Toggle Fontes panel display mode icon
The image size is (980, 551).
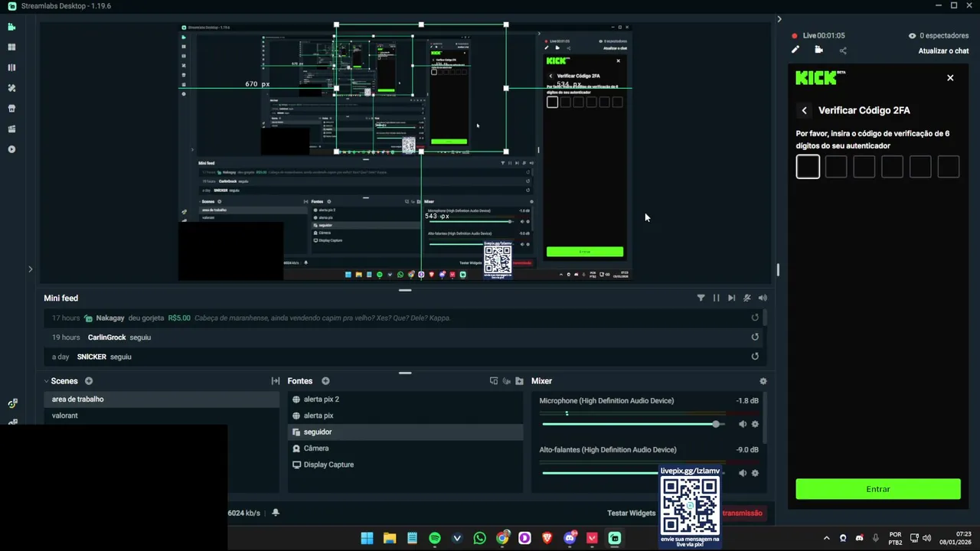[x=494, y=381]
